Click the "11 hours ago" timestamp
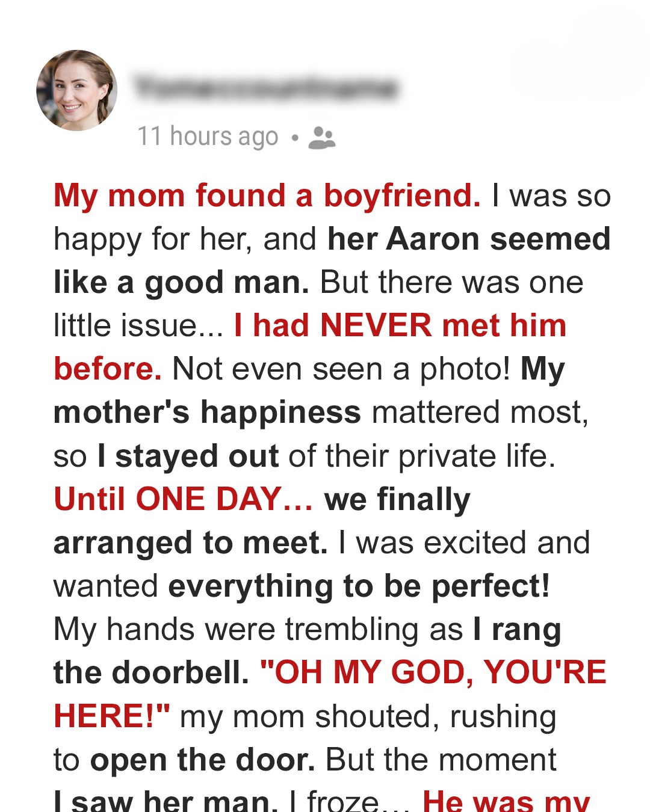 [x=208, y=137]
